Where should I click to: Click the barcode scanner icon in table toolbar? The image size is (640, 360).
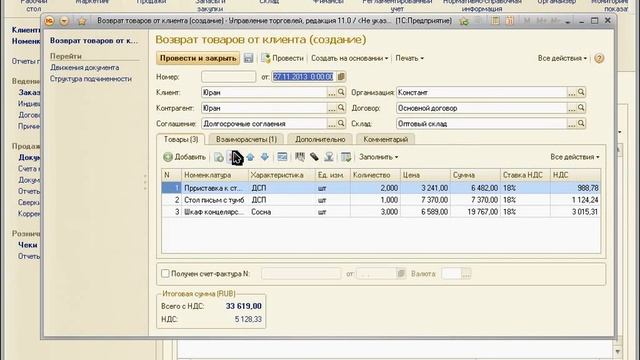(300, 157)
